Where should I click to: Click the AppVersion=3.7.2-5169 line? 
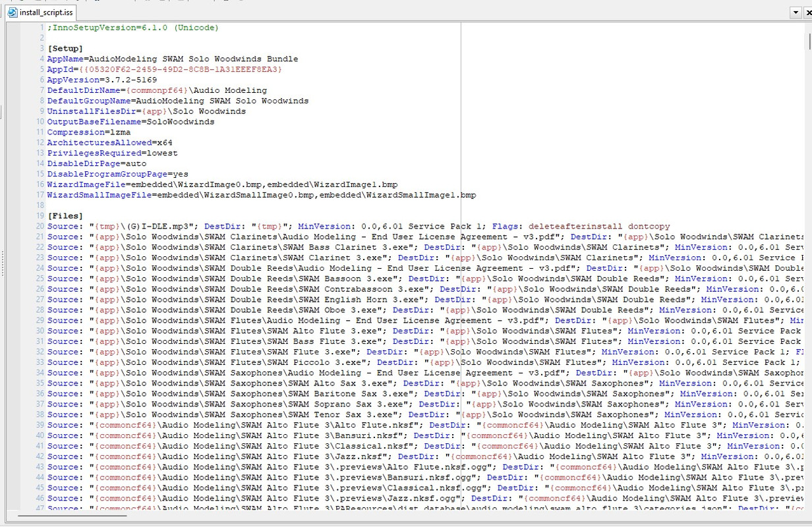(102, 80)
